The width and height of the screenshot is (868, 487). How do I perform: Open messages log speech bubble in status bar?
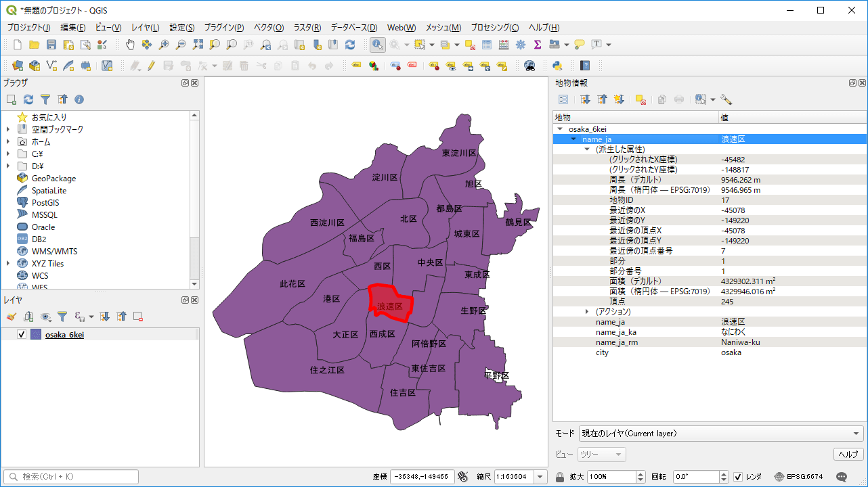tap(842, 477)
